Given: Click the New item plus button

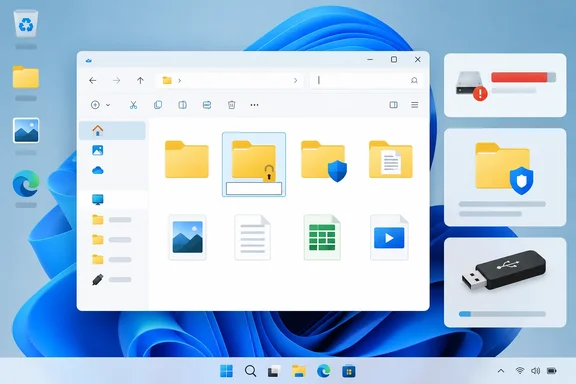Looking at the screenshot, I should (95, 105).
